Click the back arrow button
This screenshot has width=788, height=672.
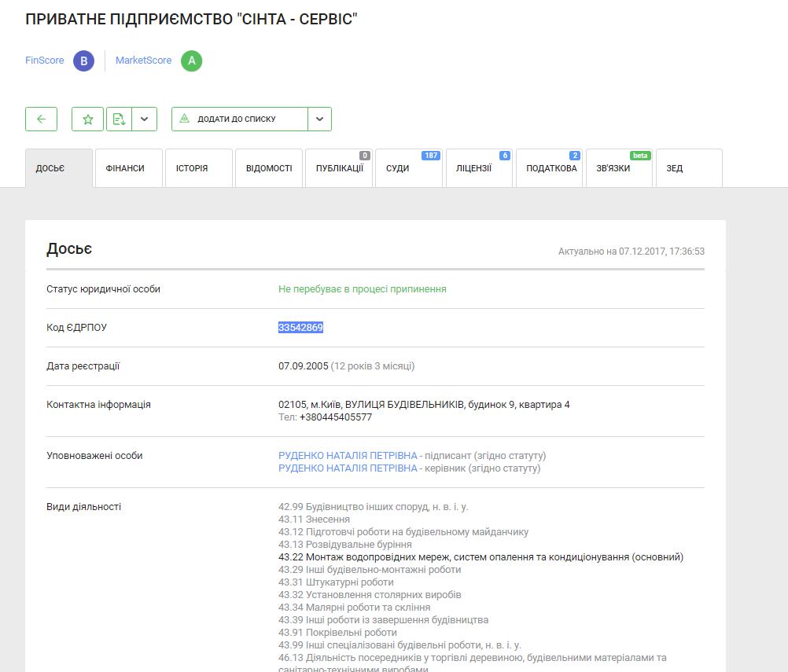click(41, 119)
